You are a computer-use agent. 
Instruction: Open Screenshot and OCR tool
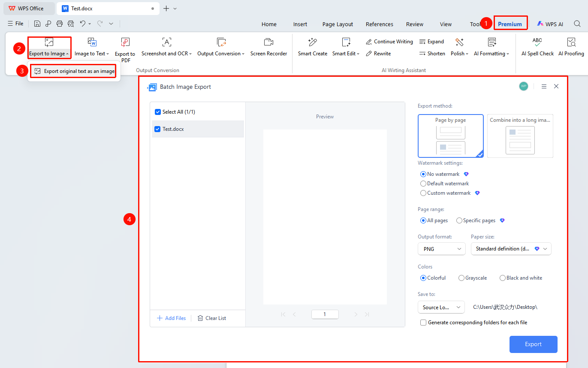[166, 47]
